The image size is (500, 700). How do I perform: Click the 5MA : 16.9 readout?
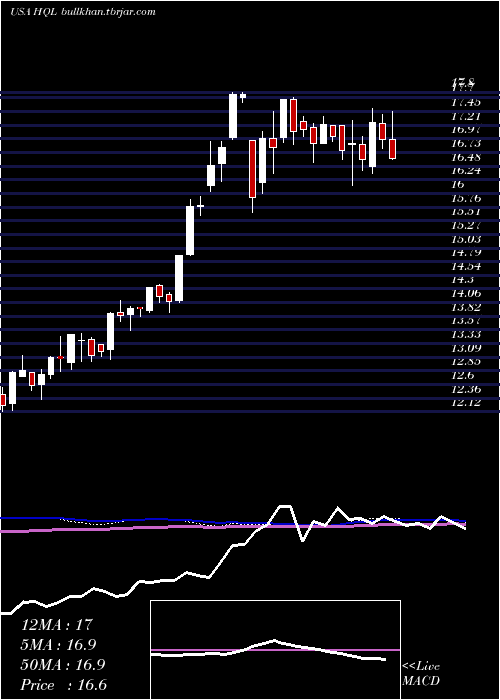[58, 645]
